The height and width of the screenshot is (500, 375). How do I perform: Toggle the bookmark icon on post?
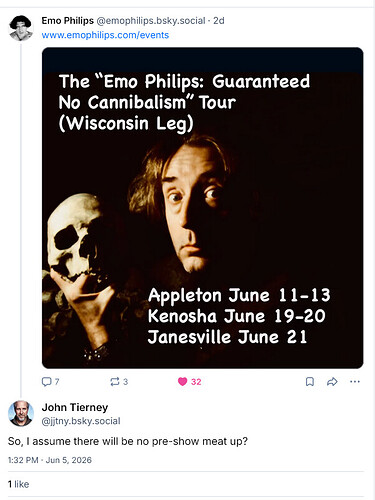click(310, 381)
